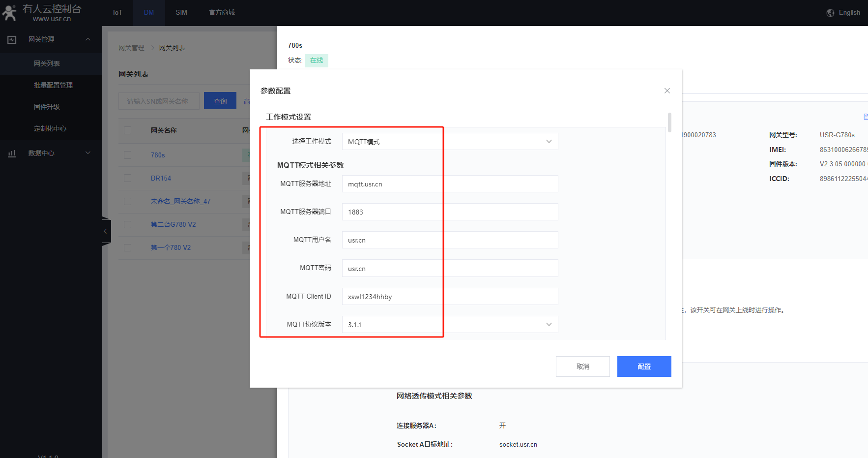The image size is (868, 458).
Task: Collapse the sidebar with arrow handle
Action: pyautogui.click(x=106, y=231)
